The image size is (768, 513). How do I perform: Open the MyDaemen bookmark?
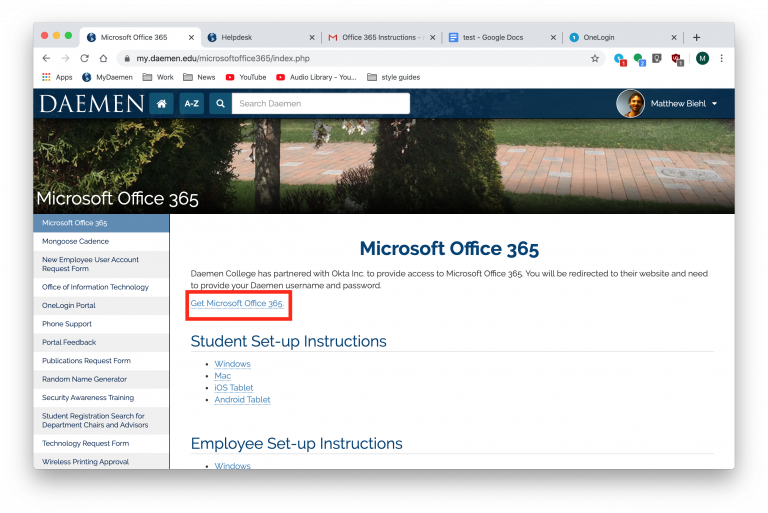(x=107, y=77)
